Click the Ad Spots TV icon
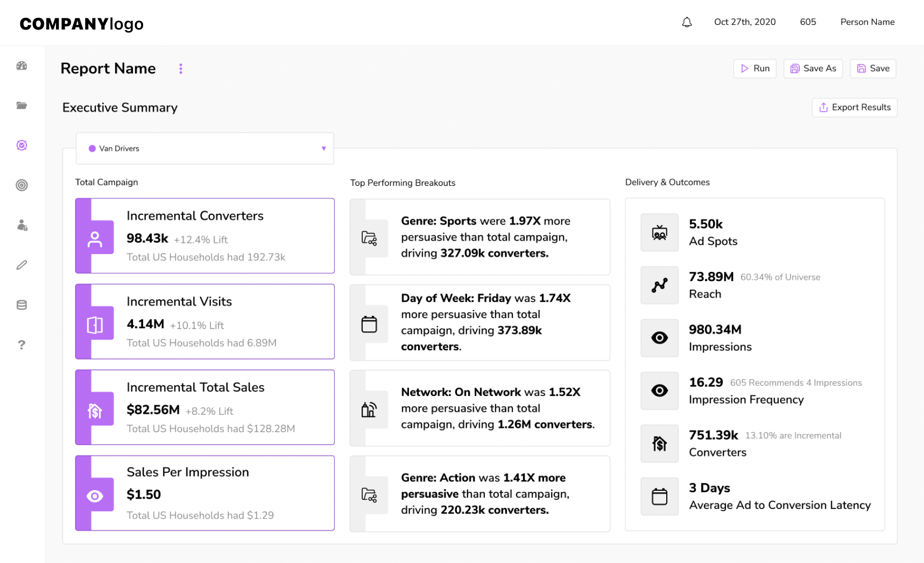This screenshot has width=924, height=563. [x=660, y=233]
